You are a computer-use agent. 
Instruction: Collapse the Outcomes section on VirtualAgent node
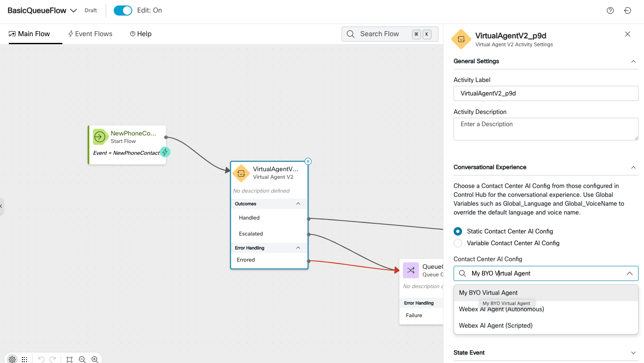[298, 204]
